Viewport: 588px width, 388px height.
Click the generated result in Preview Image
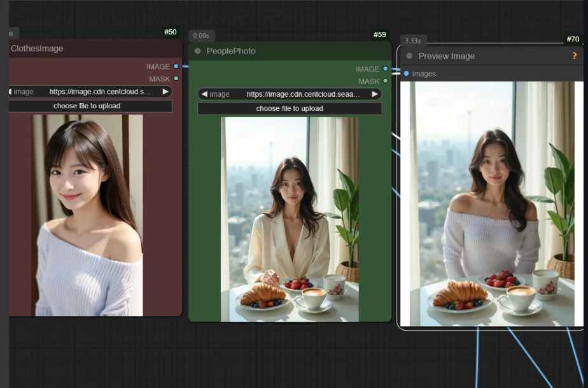[492, 204]
